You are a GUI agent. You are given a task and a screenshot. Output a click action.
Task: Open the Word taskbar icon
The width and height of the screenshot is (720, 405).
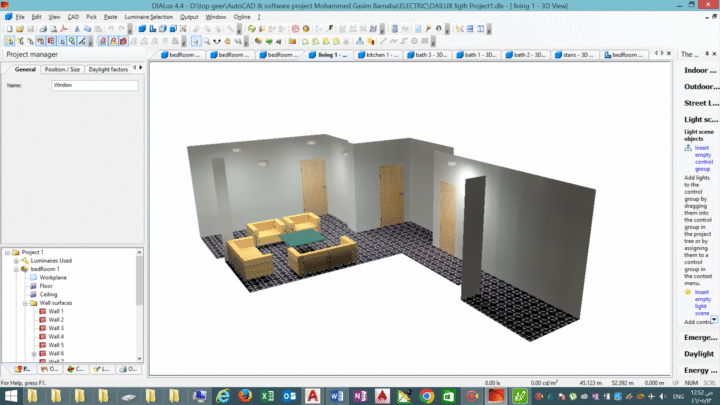point(336,396)
